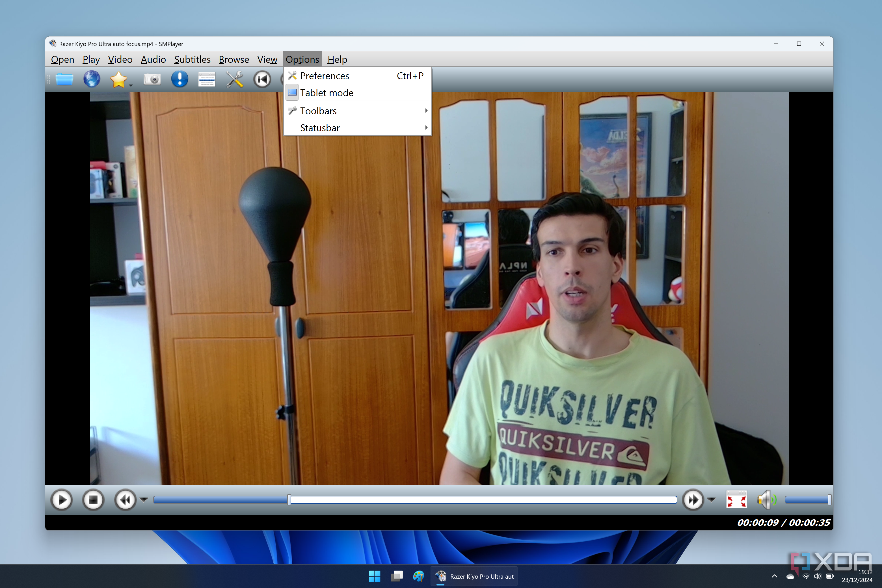
Task: Open the Video menu
Action: (120, 59)
